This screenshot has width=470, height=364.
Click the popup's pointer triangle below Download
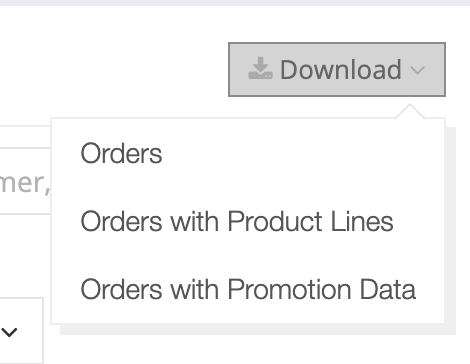410,112
